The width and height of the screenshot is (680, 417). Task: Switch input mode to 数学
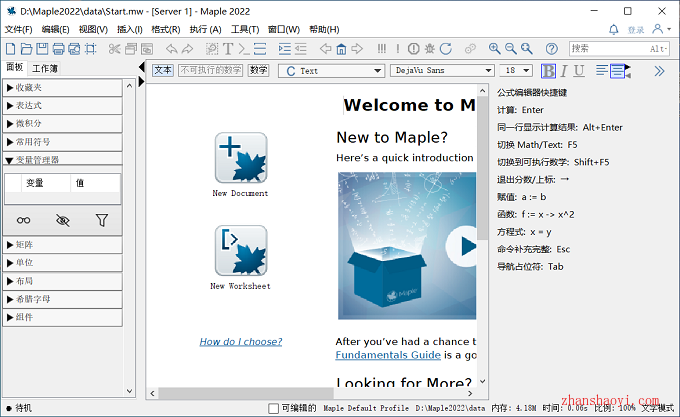[x=258, y=70]
